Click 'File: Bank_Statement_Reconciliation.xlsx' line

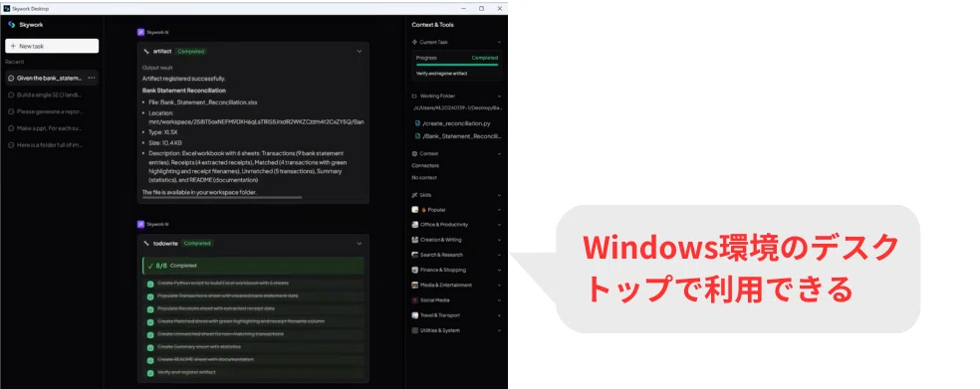point(203,101)
